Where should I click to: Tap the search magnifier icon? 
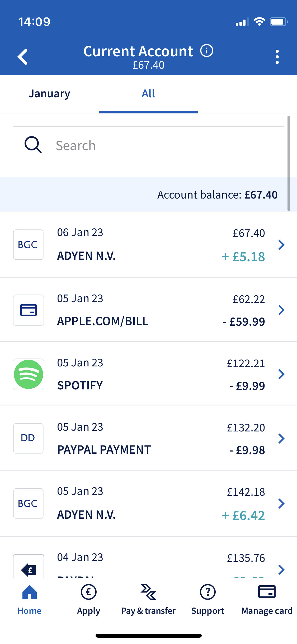coord(33,145)
